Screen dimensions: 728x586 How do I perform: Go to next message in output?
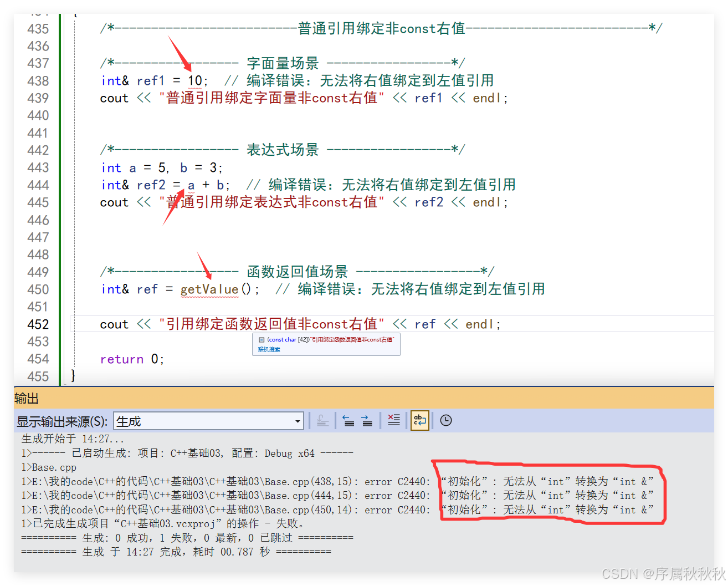point(367,421)
